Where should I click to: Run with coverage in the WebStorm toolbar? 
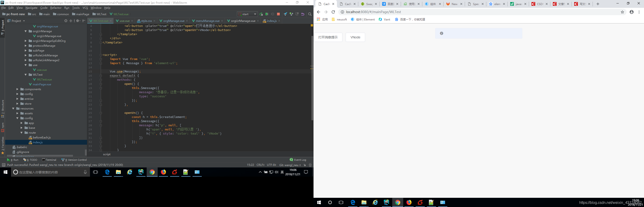[272, 14]
